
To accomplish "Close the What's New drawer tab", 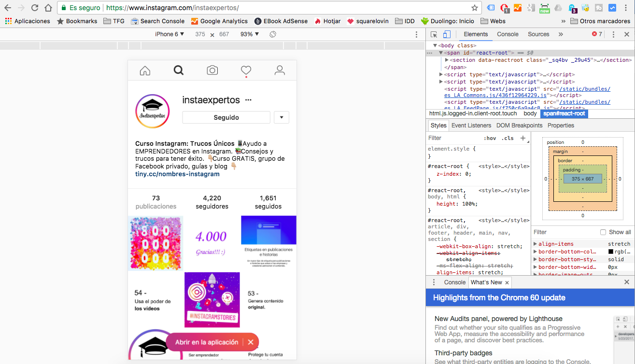I will 507,282.
